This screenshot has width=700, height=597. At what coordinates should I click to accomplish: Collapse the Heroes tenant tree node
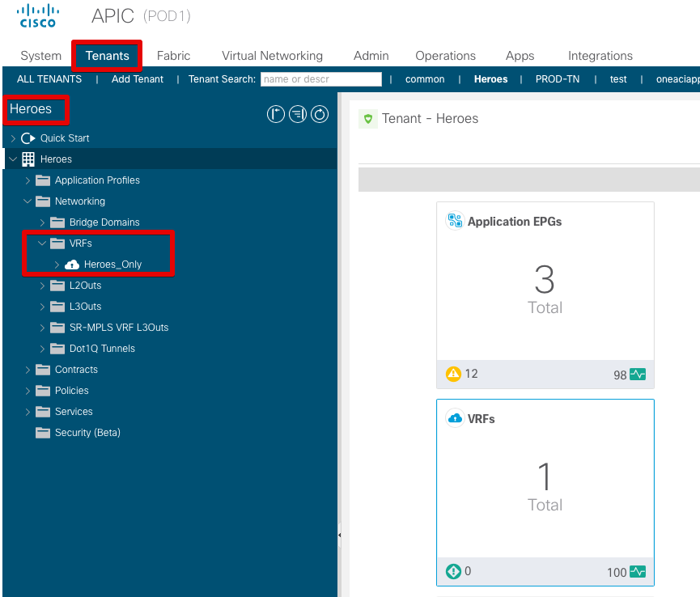click(x=13, y=159)
